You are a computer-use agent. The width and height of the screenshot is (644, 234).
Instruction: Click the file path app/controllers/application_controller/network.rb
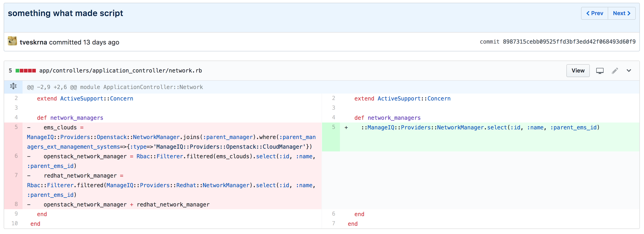tap(121, 71)
